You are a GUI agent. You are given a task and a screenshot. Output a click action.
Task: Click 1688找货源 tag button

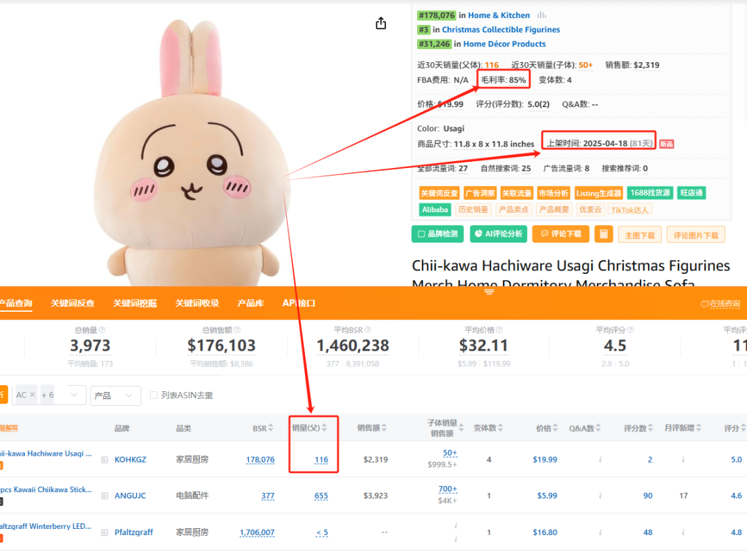pos(649,193)
